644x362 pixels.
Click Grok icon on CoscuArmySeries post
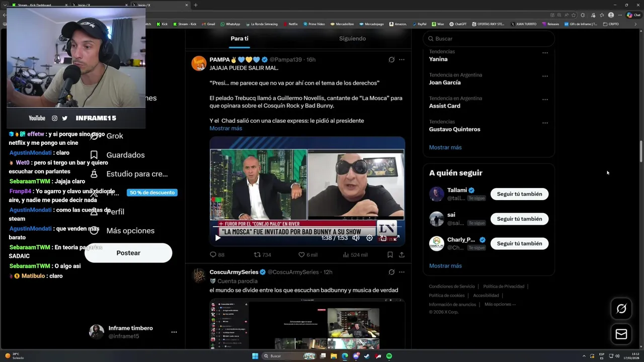click(x=391, y=272)
